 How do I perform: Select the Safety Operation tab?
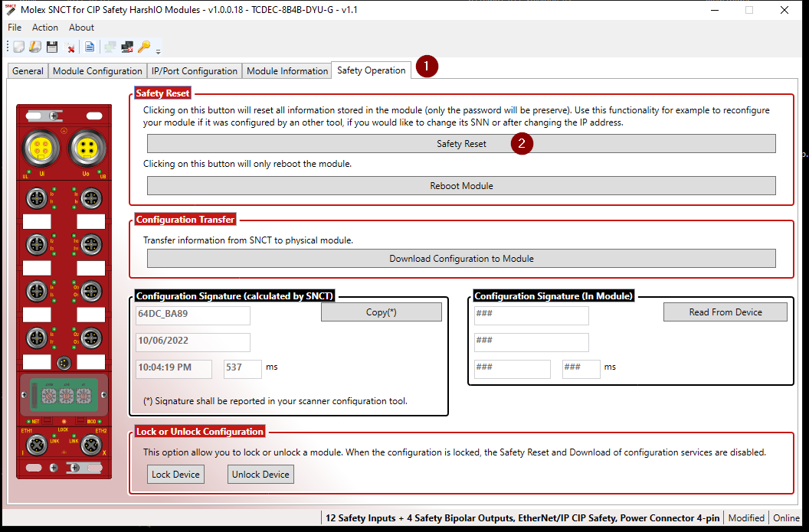[x=372, y=70]
